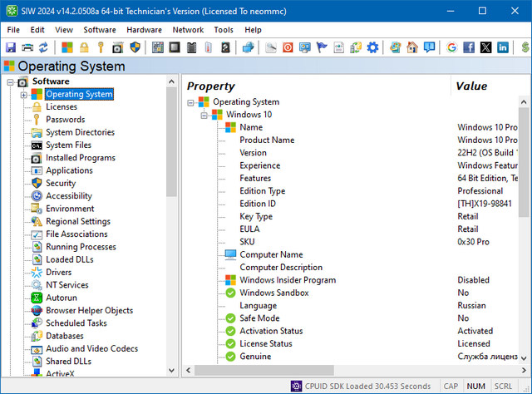Click the green dollar sign toolbar icon
This screenshot has width=532, height=394.
(525, 47)
